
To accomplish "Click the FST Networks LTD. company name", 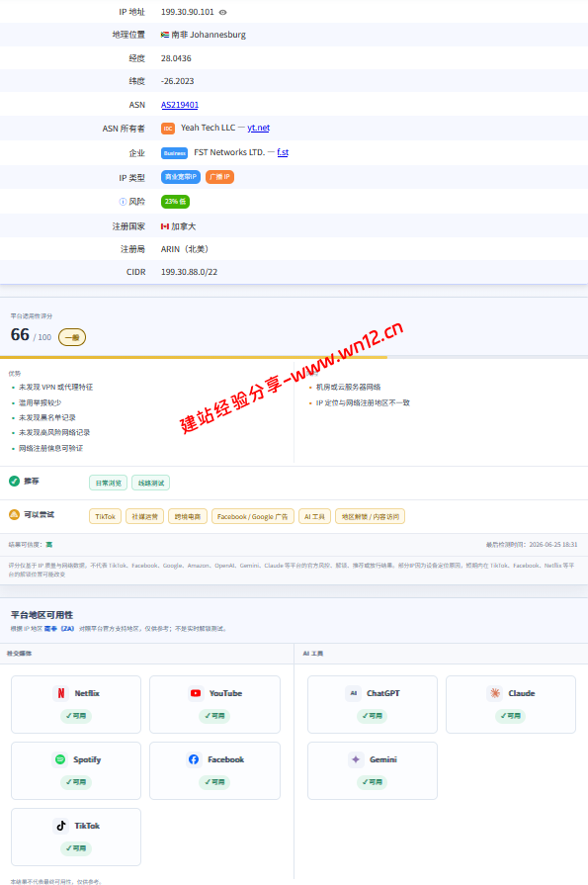I will [229, 152].
